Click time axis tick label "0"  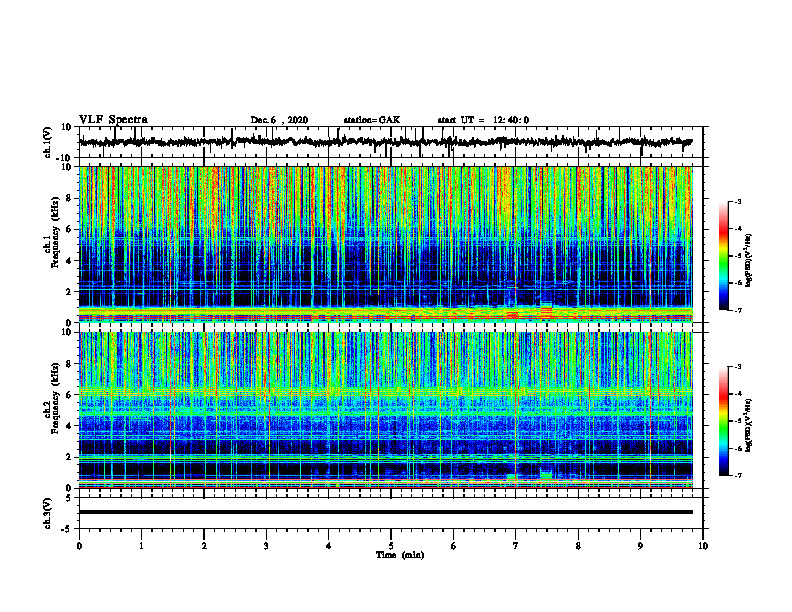(x=79, y=546)
